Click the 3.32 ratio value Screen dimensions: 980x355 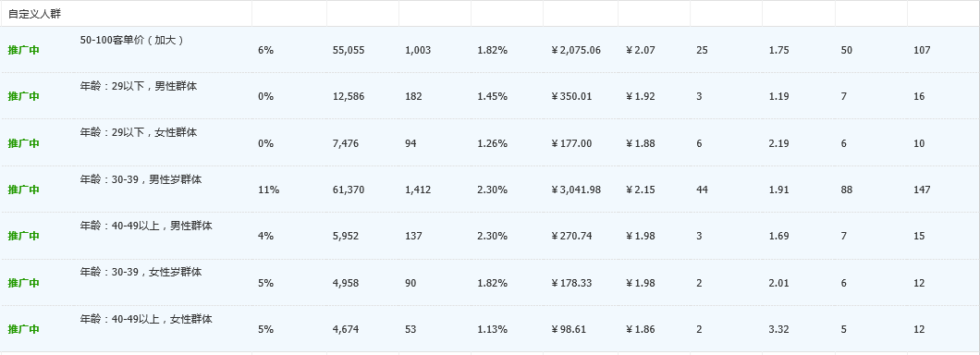click(x=778, y=329)
